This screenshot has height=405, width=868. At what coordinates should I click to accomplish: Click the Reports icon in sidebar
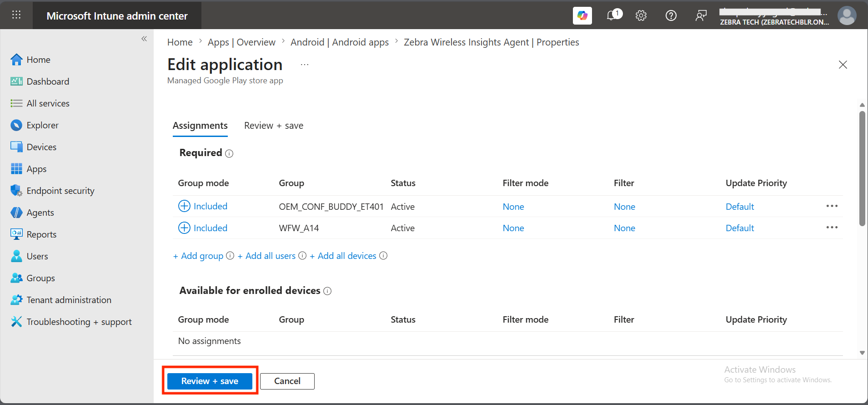[16, 234]
